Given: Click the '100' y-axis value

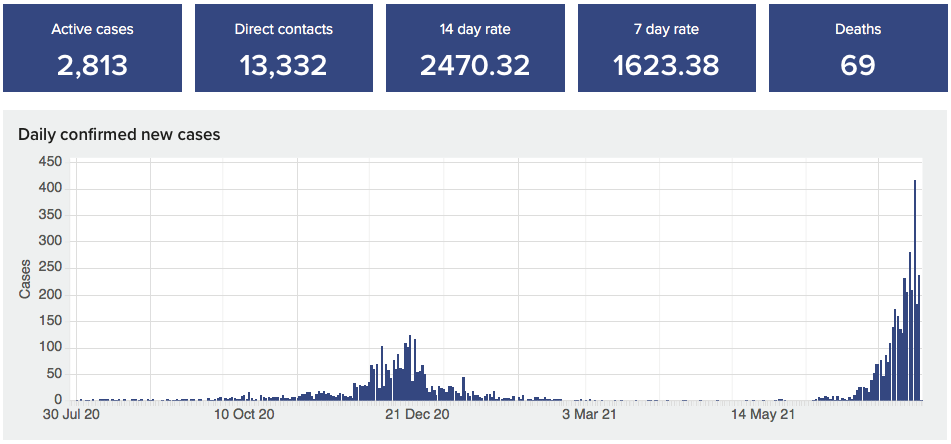Looking at the screenshot, I should coord(50,348).
